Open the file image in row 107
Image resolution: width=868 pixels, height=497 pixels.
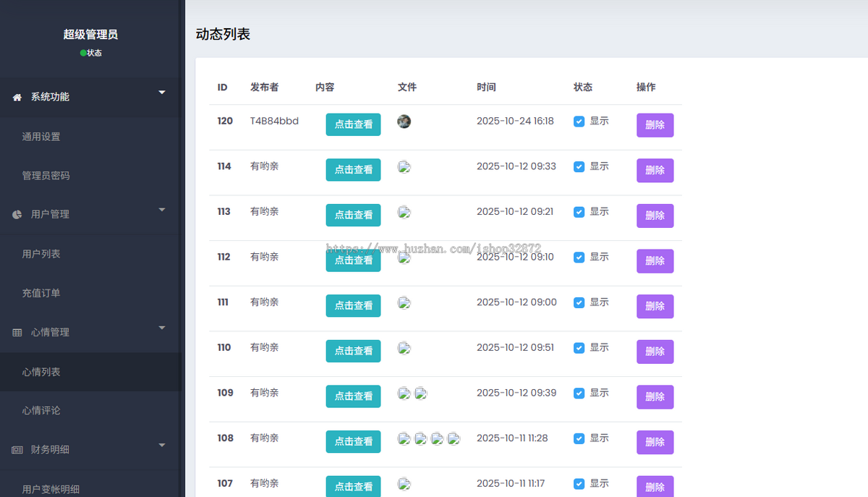point(404,484)
